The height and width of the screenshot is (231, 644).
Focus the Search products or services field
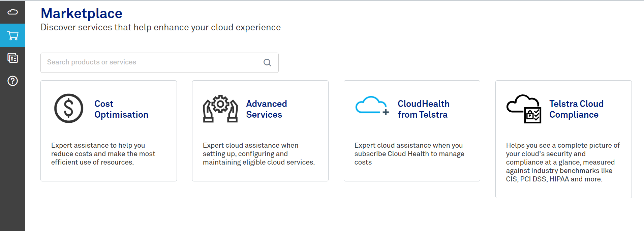coord(152,62)
